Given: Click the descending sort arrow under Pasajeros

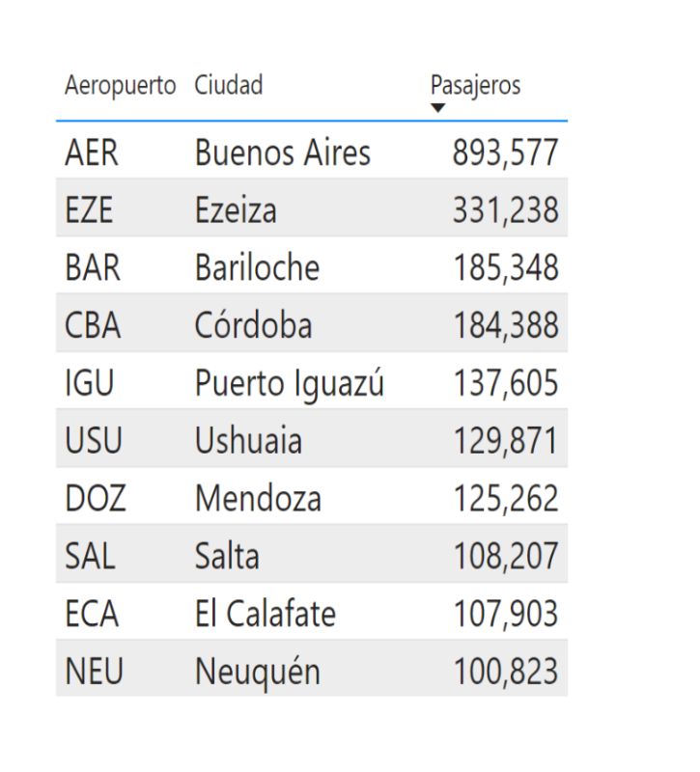Looking at the screenshot, I should click(x=438, y=108).
